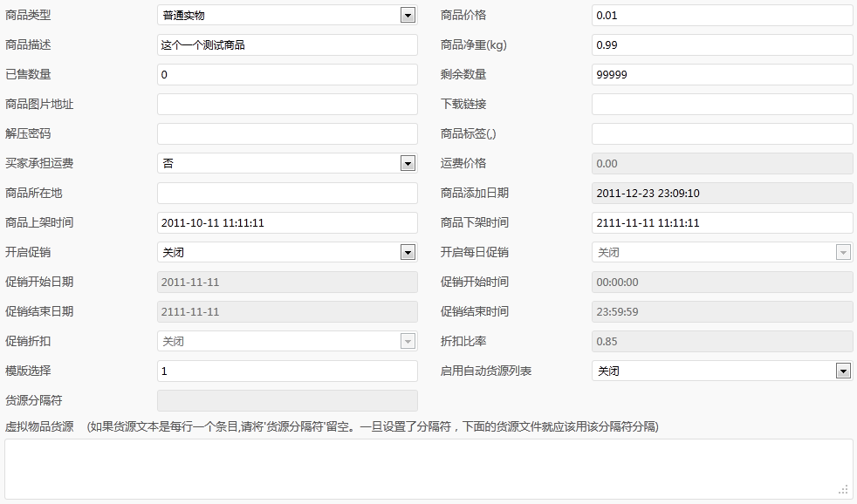The width and height of the screenshot is (857, 504).
Task: Click the 商品添加日期 field
Action: tap(722, 193)
